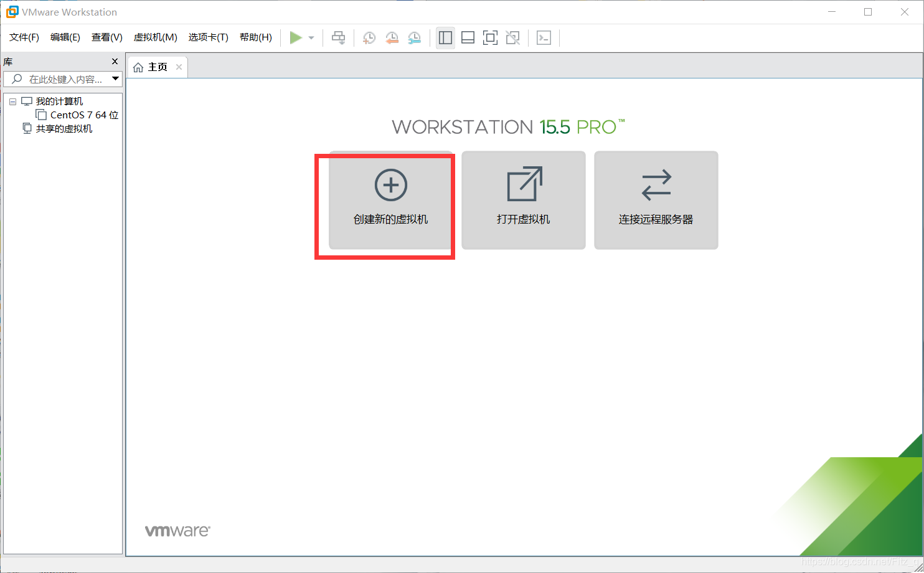The width and height of the screenshot is (924, 573).
Task: Open the 编辑(E) menu
Action: point(65,37)
